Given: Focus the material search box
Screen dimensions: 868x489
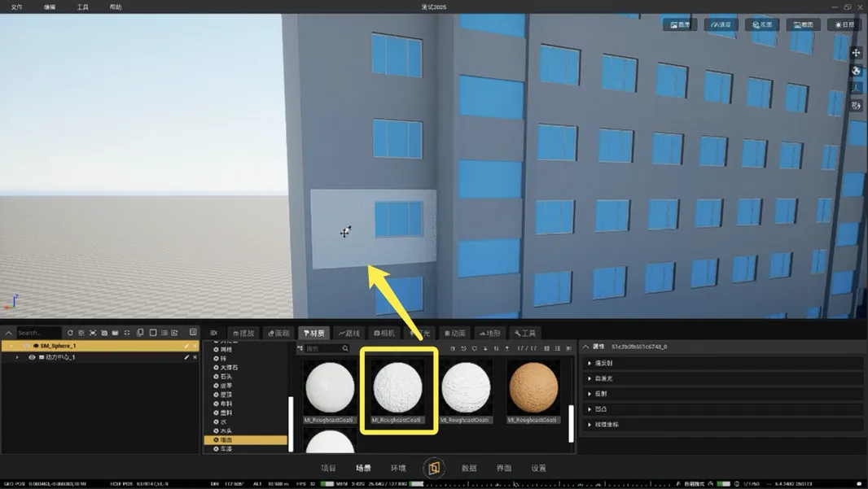Looking at the screenshot, I should click(327, 348).
